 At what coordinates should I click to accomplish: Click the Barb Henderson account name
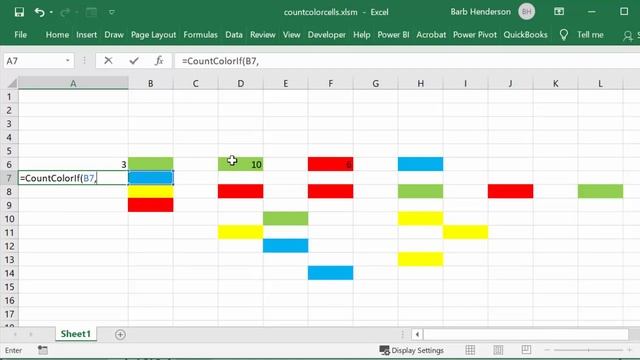(x=480, y=12)
